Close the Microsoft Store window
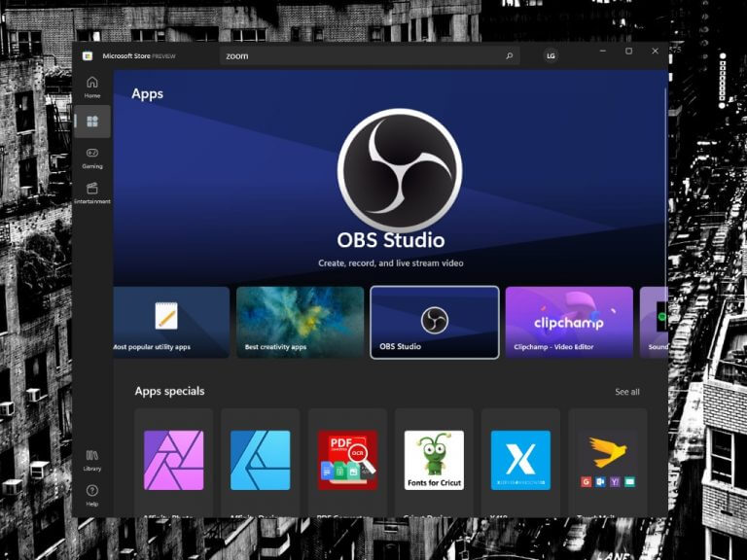Screen dimensions: 747x560 click(x=655, y=51)
